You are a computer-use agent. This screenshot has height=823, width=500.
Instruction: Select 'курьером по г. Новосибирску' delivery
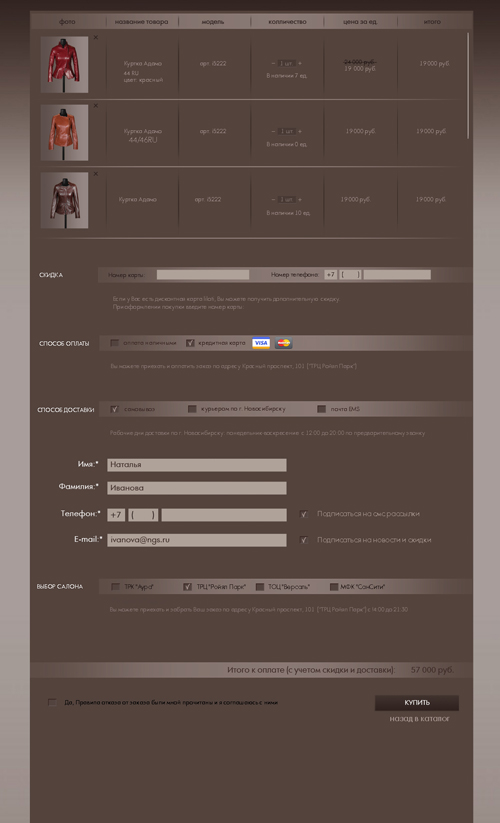tap(192, 409)
